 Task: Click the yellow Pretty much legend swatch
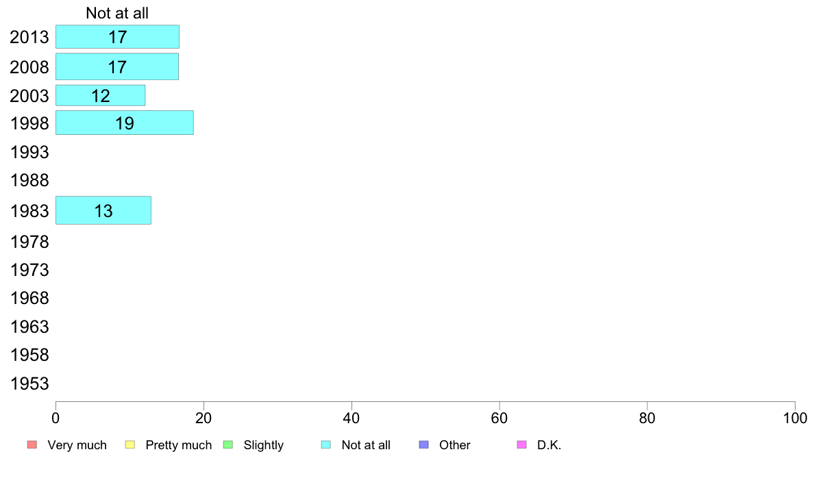pyautogui.click(x=130, y=445)
